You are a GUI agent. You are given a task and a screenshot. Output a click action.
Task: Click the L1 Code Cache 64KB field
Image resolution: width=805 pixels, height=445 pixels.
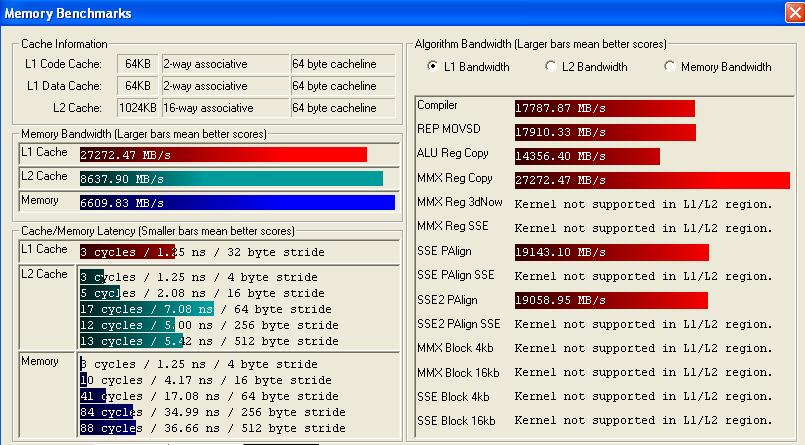point(138,64)
